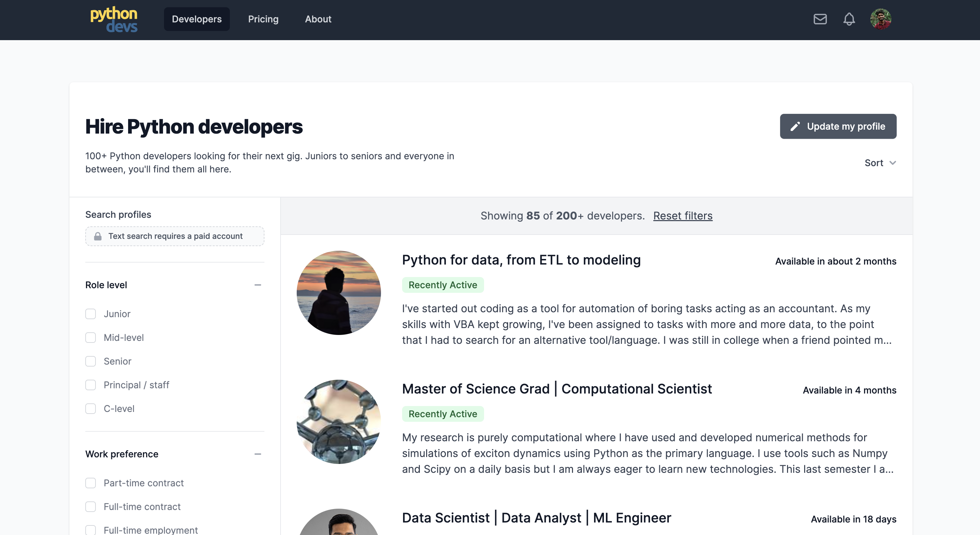Check the Senior role level
Screen dimensions: 980x535
[91, 361]
